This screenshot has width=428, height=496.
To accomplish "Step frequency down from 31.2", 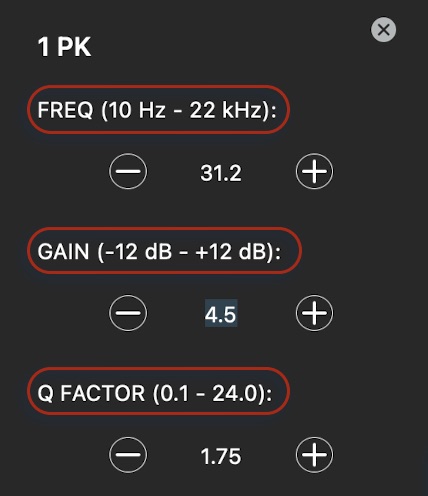I will click(x=128, y=171).
